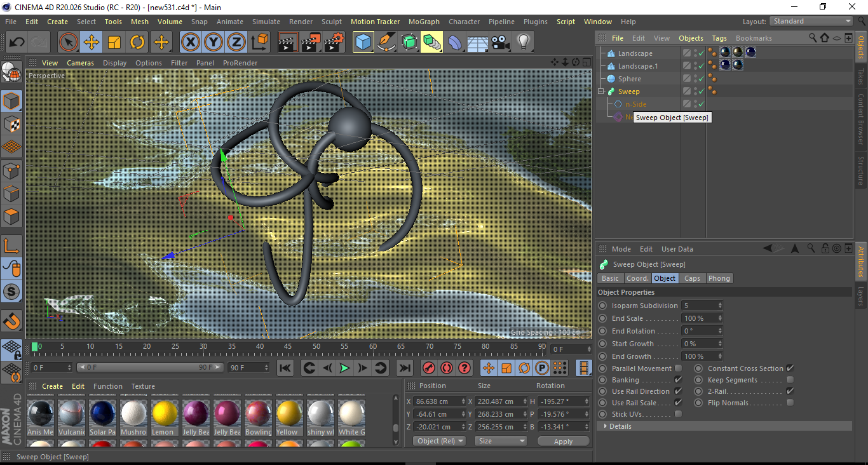Select the Live Selection tool
This screenshot has width=868, height=465.
(x=68, y=43)
